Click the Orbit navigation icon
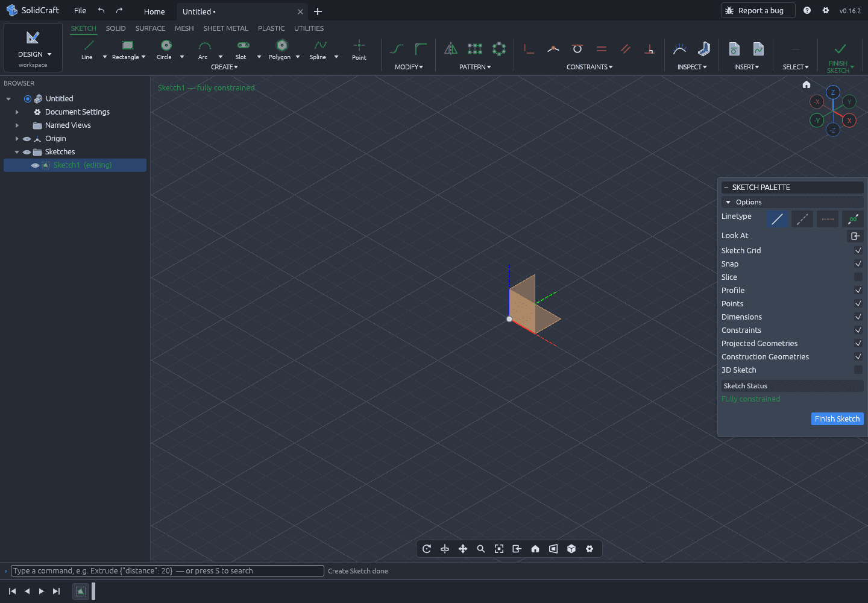 427,549
